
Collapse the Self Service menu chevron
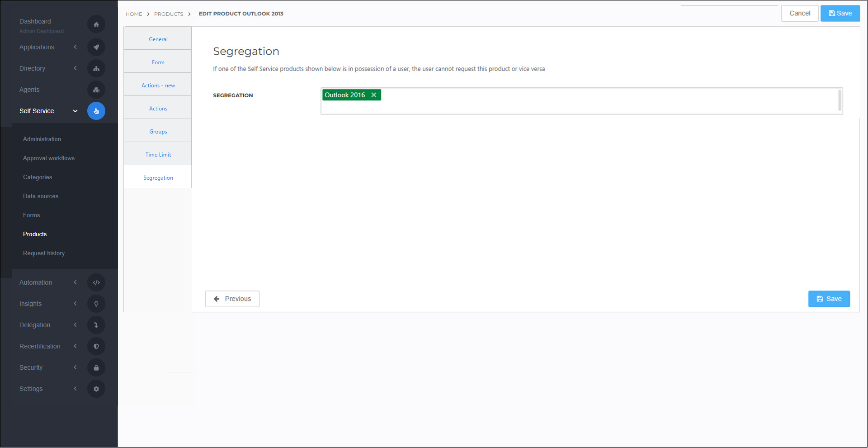point(75,111)
